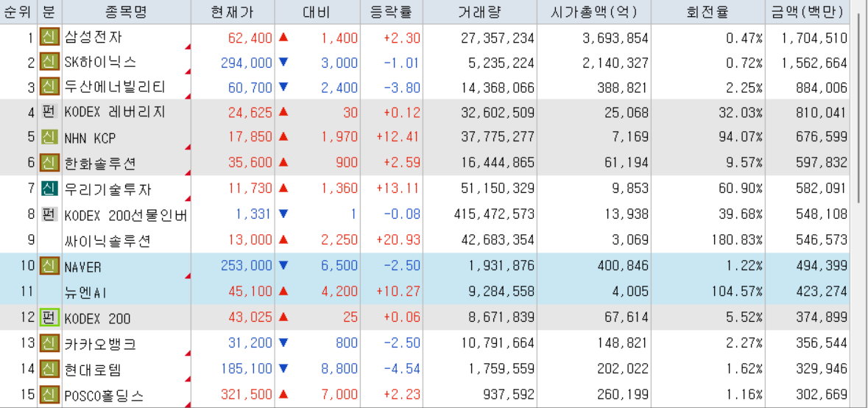This screenshot has height=408, width=868.
Task: Click the current price 321,500 for POSCO홀딩스
Action: [x=247, y=395]
